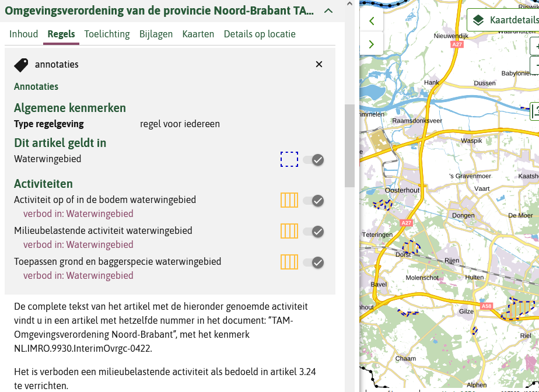539x392 pixels.
Task: Click the Raamsdonksveer label on the map
Action: (x=417, y=121)
